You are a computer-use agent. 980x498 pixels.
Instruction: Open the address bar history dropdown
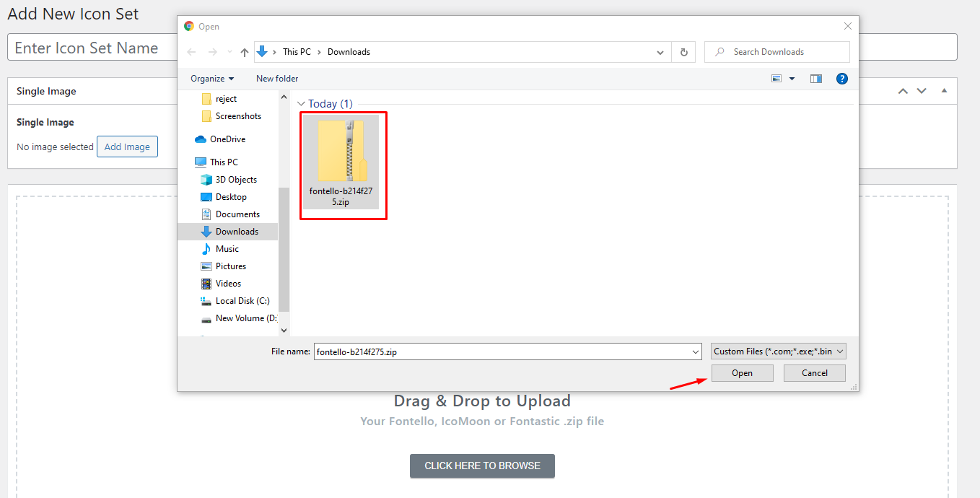[x=660, y=52]
